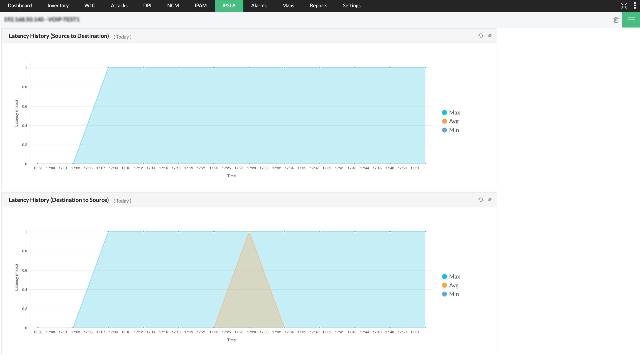Image resolution: width=640 pixels, height=364 pixels.
Task: Select the Inventory navigation item
Action: 58,6
